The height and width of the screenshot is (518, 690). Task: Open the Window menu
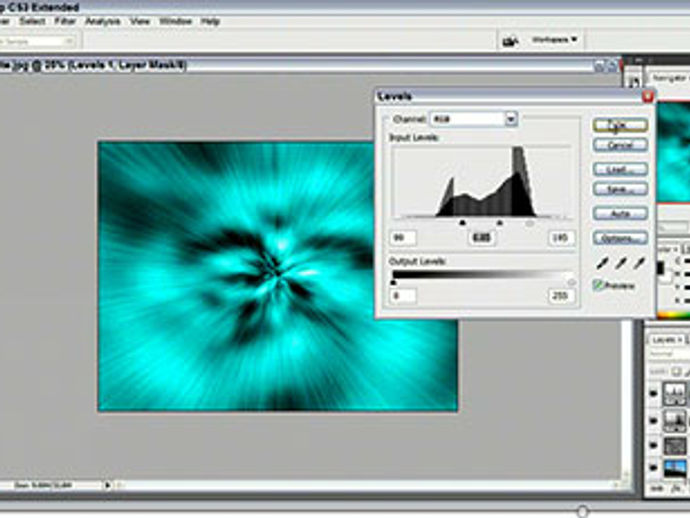point(175,21)
